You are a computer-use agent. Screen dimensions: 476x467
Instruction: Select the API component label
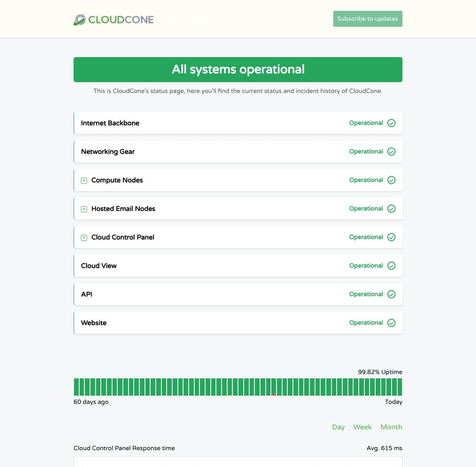pyautogui.click(x=87, y=294)
